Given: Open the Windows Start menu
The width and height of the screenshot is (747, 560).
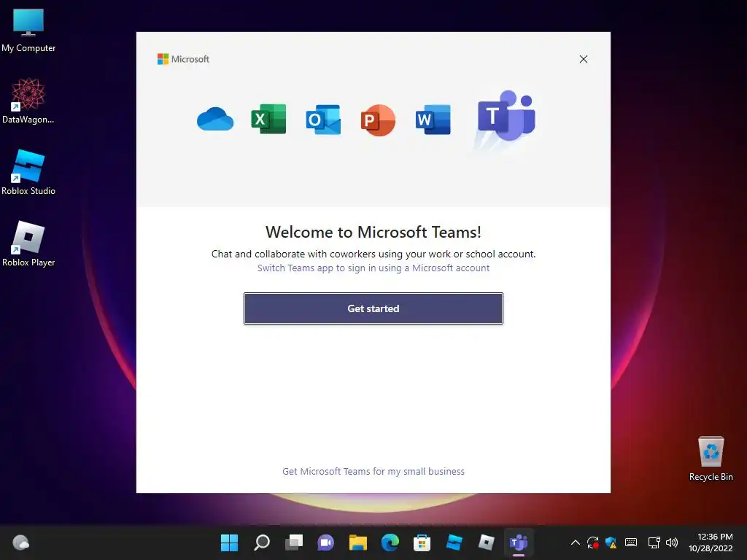Looking at the screenshot, I should click(x=229, y=542).
